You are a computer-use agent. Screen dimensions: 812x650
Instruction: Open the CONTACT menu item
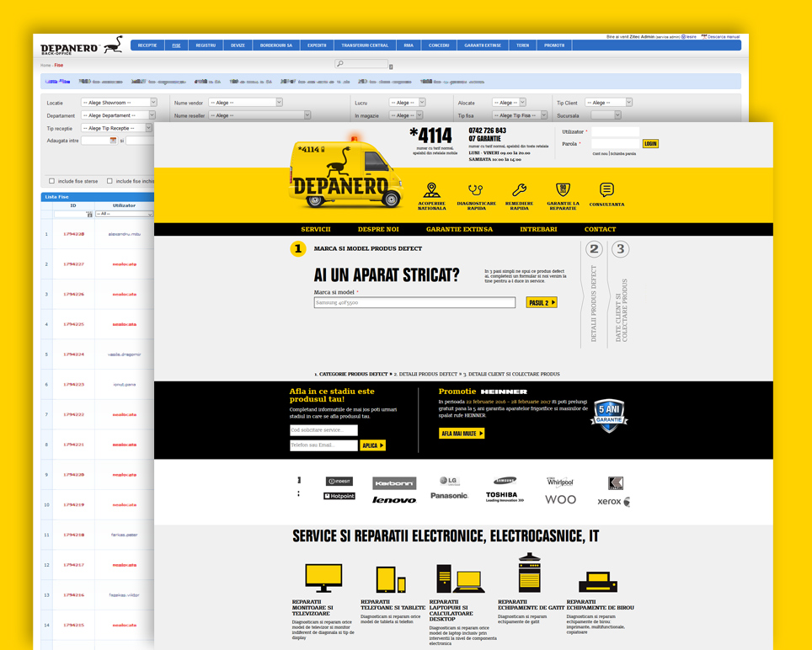coord(600,229)
